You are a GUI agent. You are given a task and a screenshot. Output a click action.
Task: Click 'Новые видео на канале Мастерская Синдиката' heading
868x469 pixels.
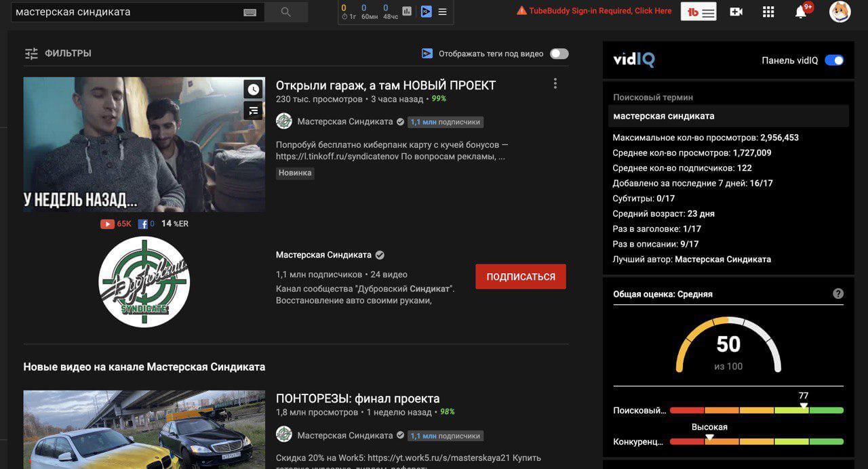[144, 367]
